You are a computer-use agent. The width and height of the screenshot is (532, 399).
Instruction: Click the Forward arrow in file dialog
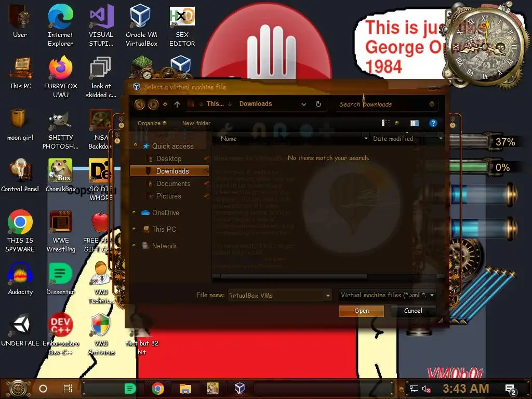click(x=153, y=104)
